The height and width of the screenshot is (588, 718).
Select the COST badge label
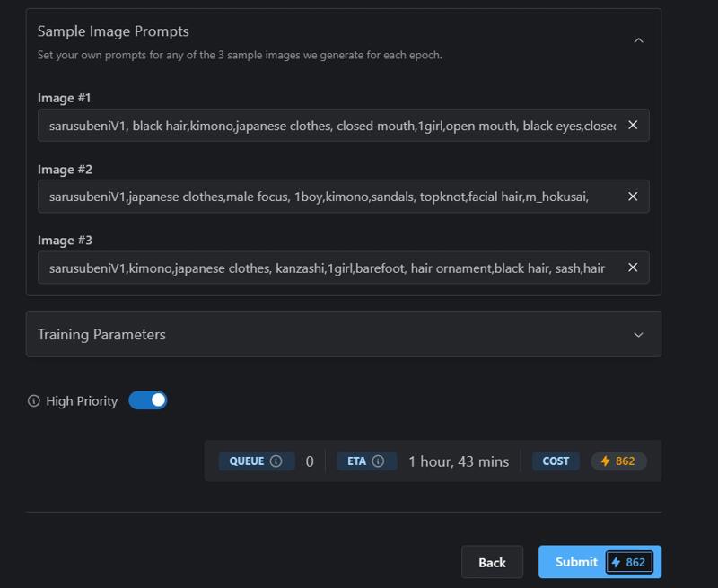[556, 461]
